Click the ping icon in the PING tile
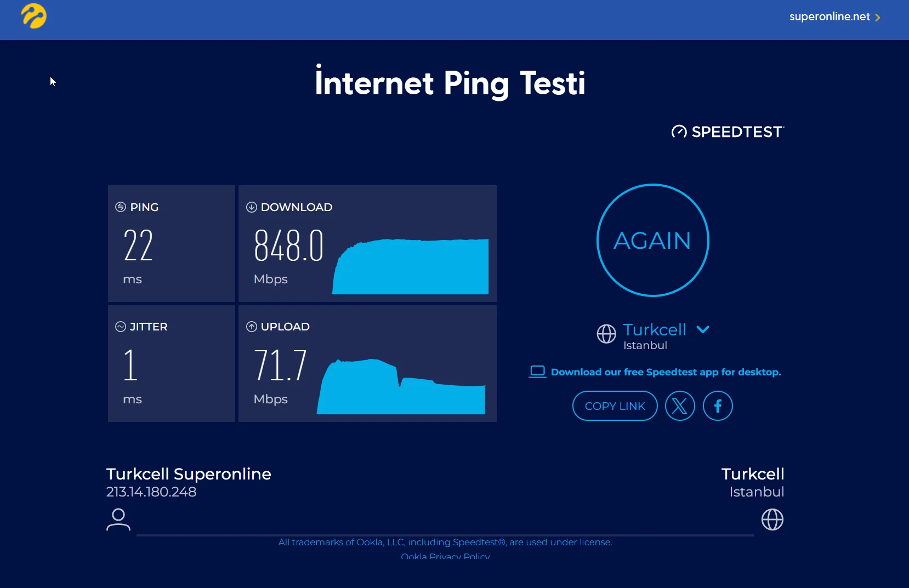 click(121, 207)
